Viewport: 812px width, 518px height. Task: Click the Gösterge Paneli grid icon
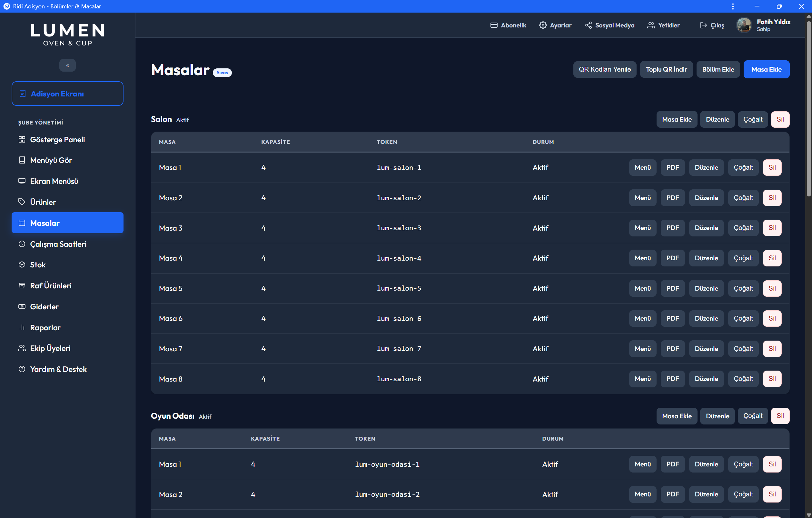[22, 140]
